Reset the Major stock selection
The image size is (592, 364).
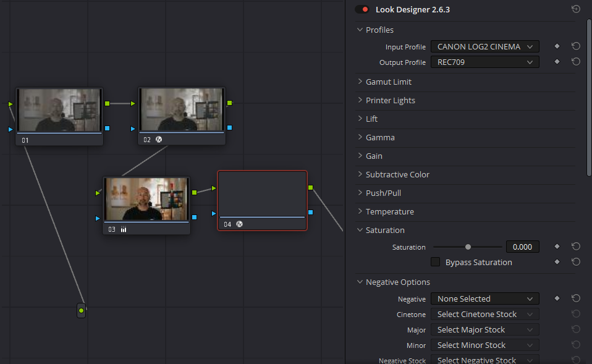pos(576,329)
